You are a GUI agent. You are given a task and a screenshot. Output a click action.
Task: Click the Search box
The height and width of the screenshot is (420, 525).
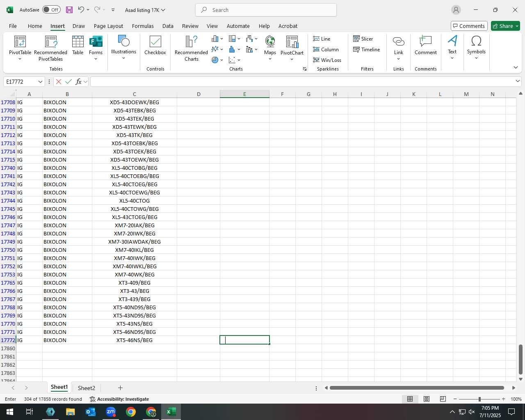point(266,10)
